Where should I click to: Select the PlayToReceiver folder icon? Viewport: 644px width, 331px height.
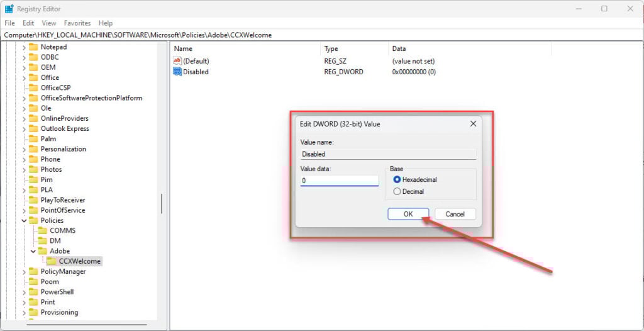(x=33, y=200)
